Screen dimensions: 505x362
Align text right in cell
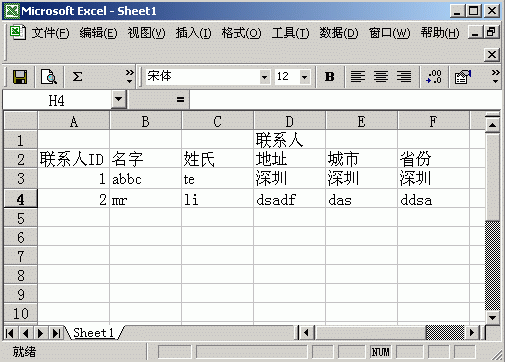[404, 77]
